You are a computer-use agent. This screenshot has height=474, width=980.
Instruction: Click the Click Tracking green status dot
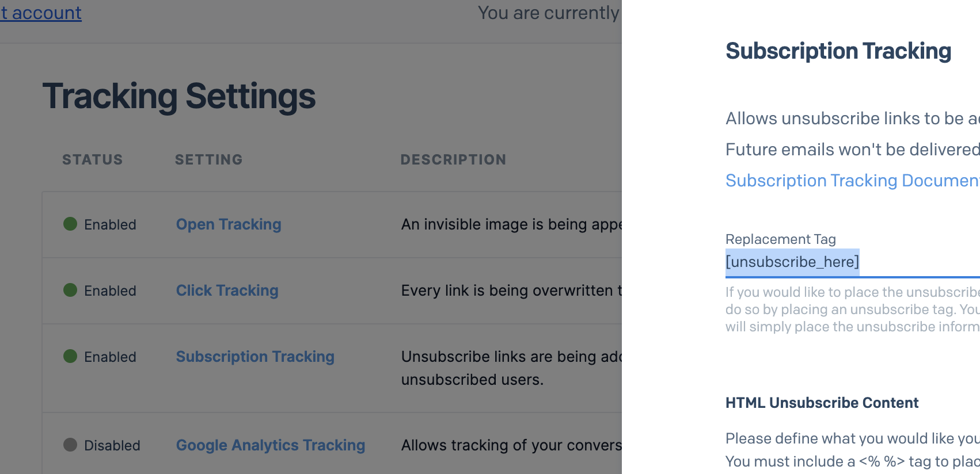70,290
